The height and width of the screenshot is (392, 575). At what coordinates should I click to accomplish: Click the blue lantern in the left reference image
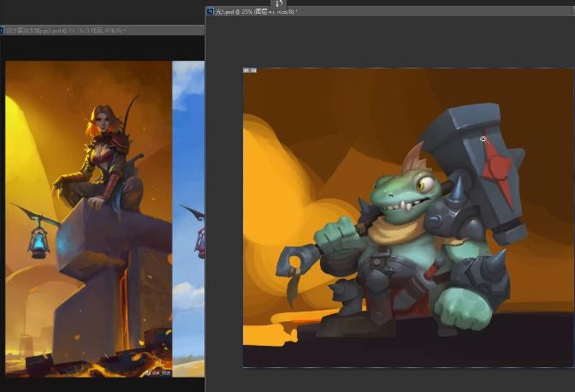[39, 242]
